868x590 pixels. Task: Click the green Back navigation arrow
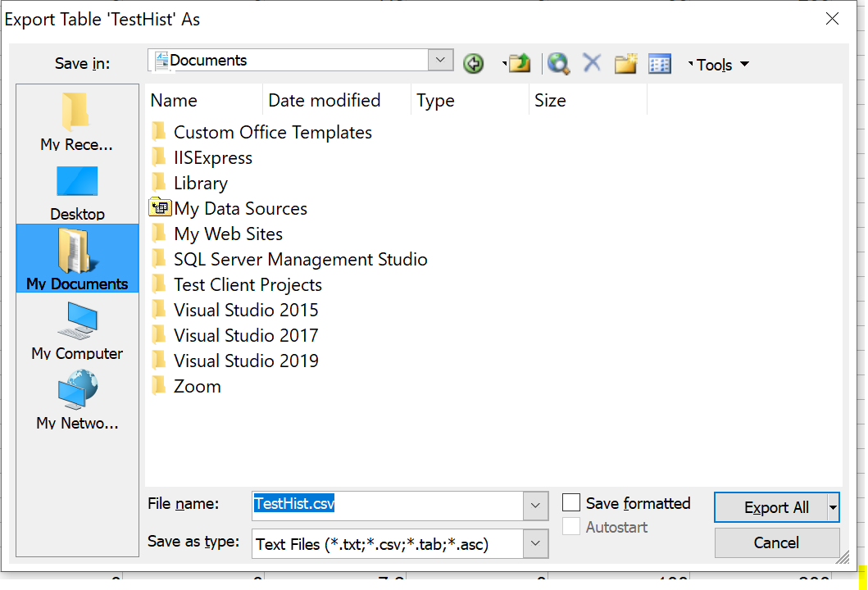[x=473, y=64]
